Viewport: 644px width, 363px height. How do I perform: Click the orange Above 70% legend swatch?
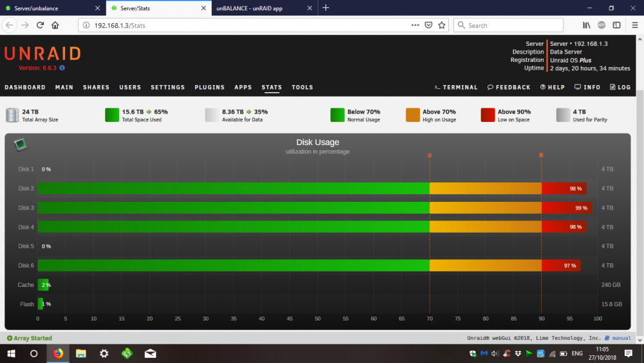pyautogui.click(x=412, y=115)
